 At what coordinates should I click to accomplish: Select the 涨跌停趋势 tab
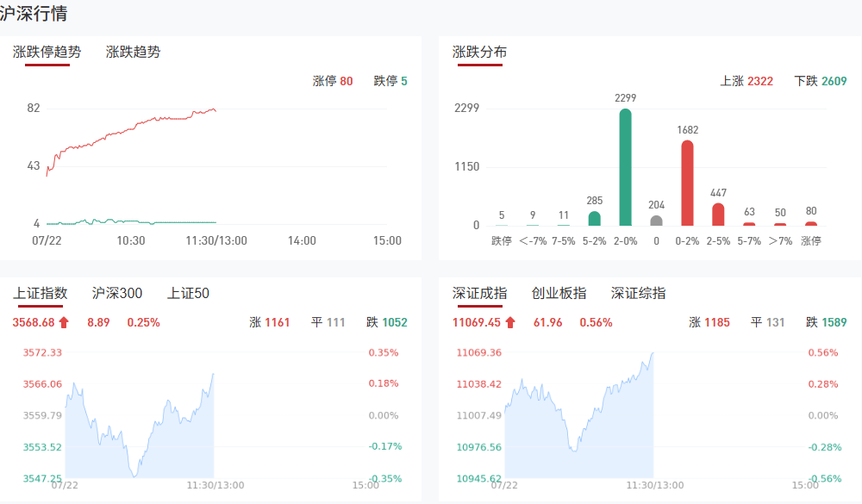coord(47,52)
